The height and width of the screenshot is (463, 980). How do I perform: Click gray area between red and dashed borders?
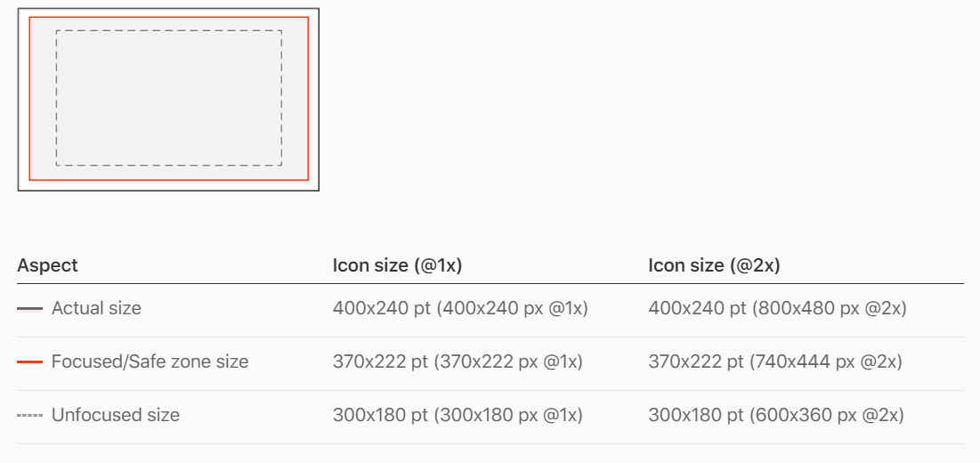(x=43, y=98)
